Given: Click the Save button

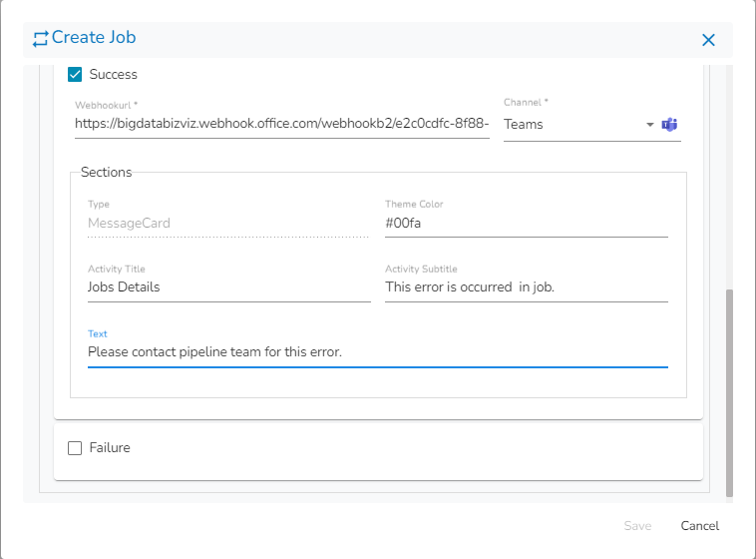Looking at the screenshot, I should pos(637,526).
